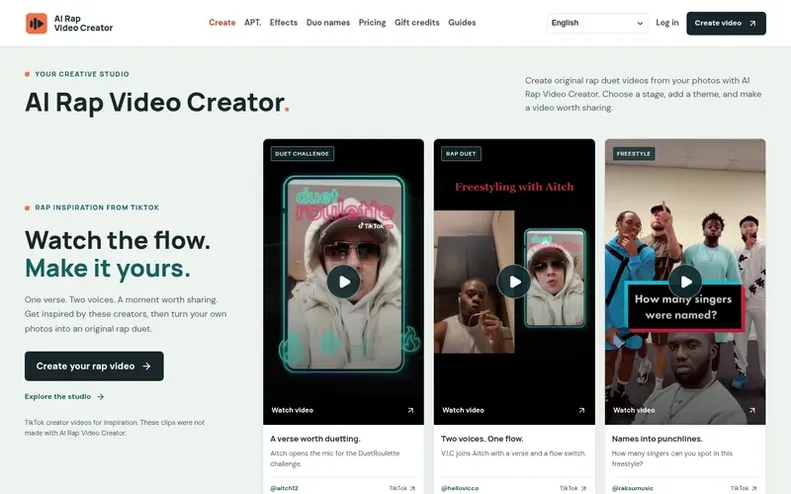Click the AI Rap Video Creator logo icon
The image size is (791, 494).
coord(36,23)
